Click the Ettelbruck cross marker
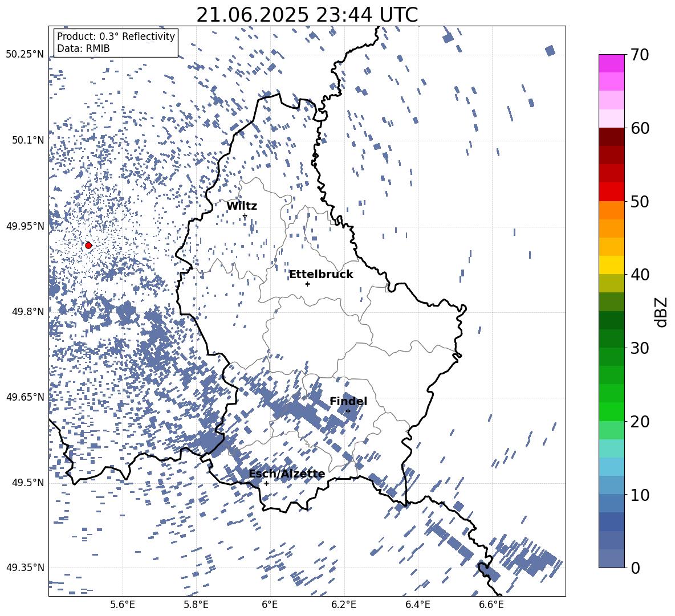Image resolution: width=675 pixels, height=616 pixels. (x=307, y=284)
